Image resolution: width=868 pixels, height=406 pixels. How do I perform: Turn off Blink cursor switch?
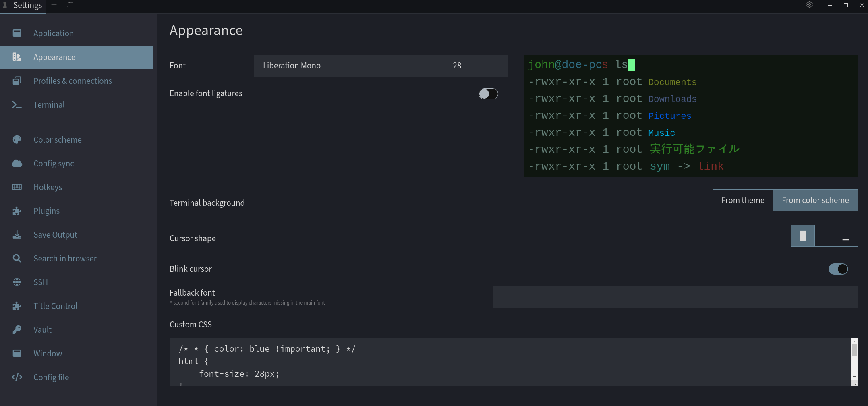click(838, 269)
